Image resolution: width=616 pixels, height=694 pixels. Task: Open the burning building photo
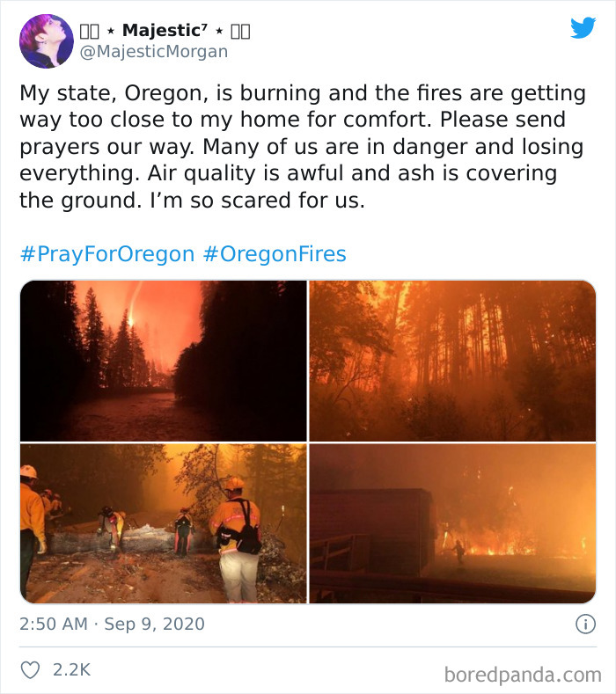coord(452,523)
